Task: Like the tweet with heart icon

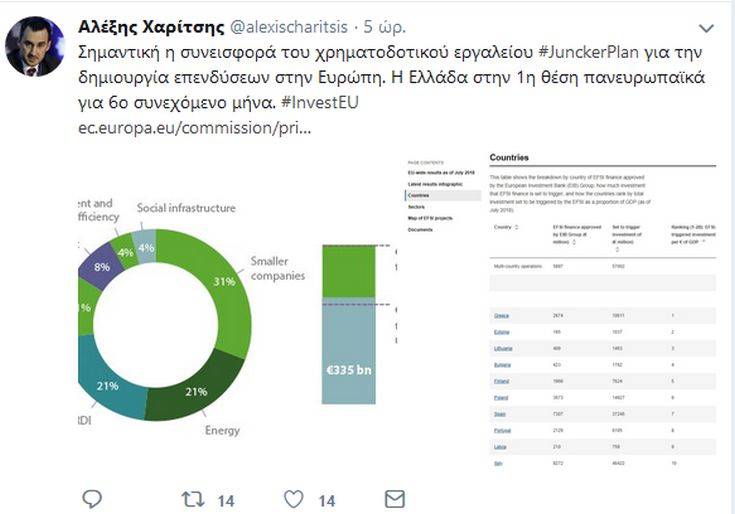Action: [293, 497]
